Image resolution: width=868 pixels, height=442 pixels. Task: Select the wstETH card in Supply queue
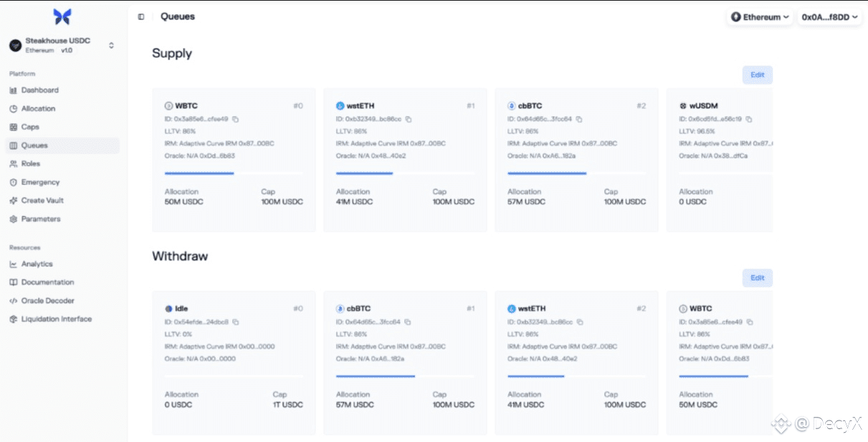[x=405, y=159]
